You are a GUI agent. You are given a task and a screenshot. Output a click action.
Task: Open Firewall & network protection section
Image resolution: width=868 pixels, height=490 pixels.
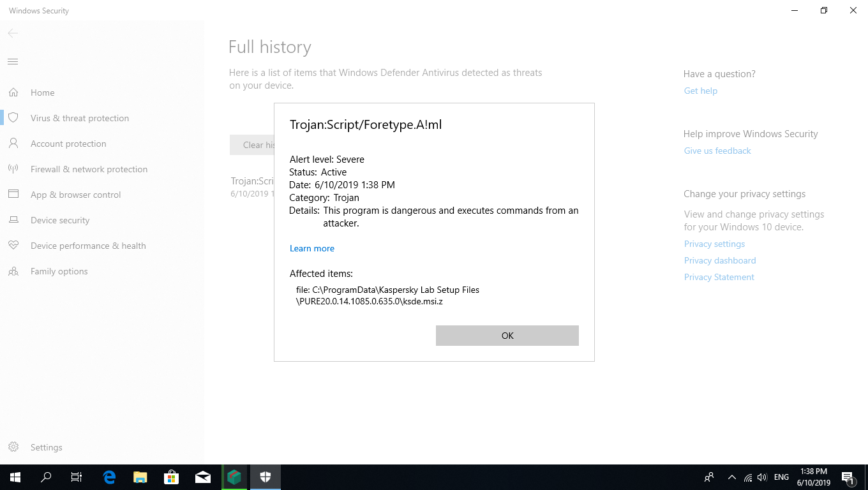[89, 169]
